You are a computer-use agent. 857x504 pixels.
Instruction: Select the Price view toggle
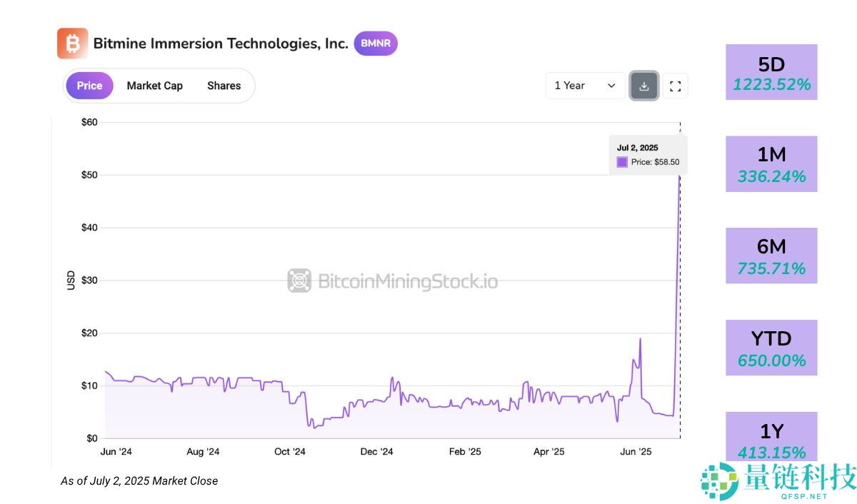tap(89, 85)
